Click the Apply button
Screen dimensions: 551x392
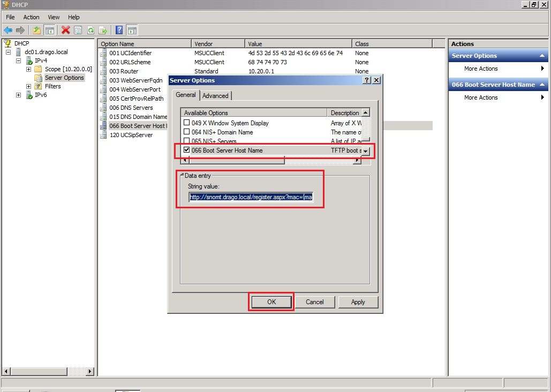[x=358, y=301]
